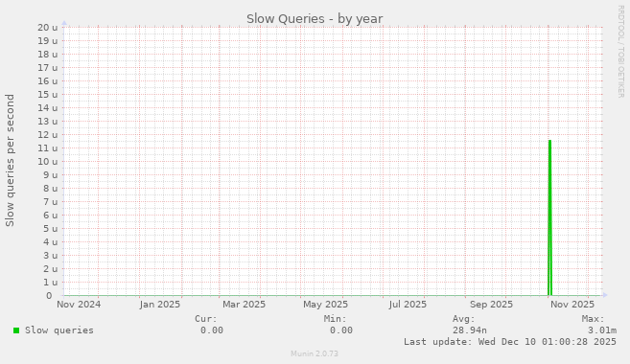Click the '20 u' y-axis label
Image resolution: width=630 pixels, height=364 pixels.
(x=48, y=27)
